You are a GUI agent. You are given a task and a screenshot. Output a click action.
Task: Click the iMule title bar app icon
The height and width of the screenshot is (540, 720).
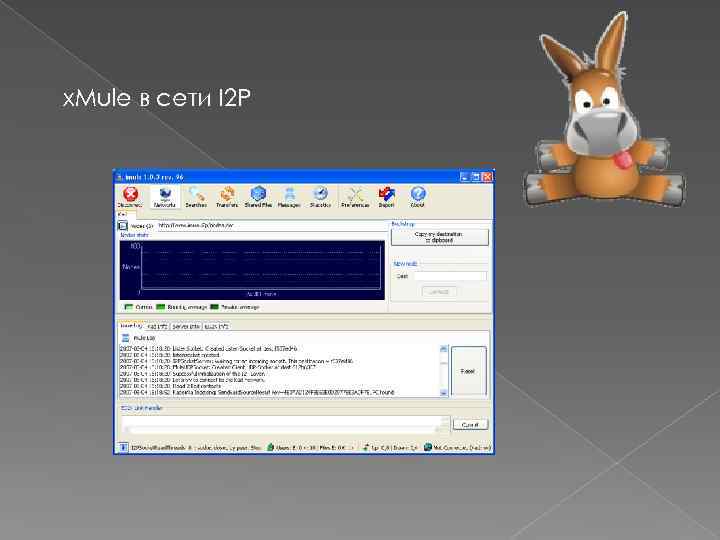119,177
